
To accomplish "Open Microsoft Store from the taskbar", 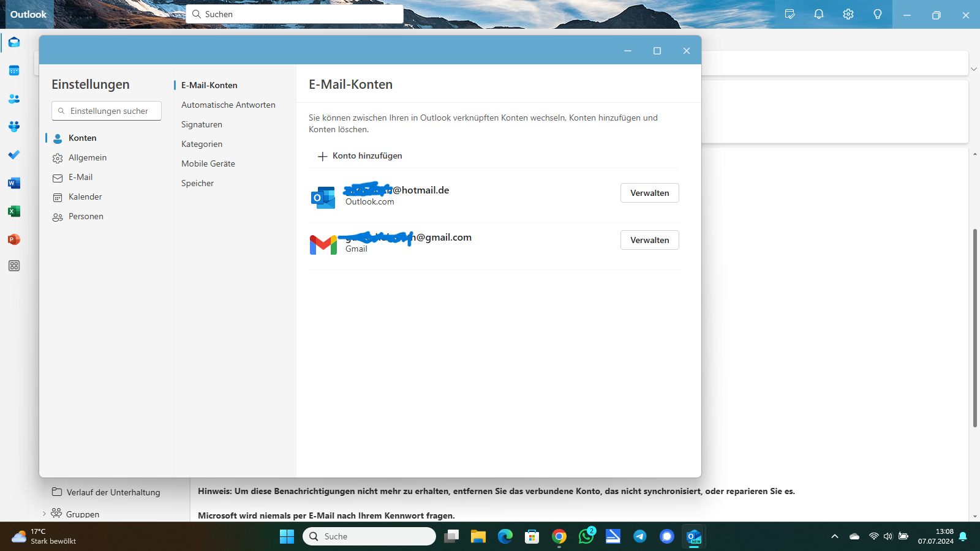I will tap(532, 536).
